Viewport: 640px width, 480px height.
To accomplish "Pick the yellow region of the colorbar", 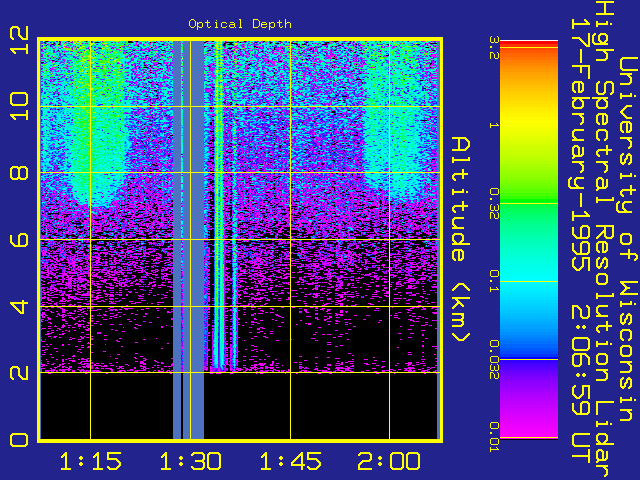I will coord(529,124).
